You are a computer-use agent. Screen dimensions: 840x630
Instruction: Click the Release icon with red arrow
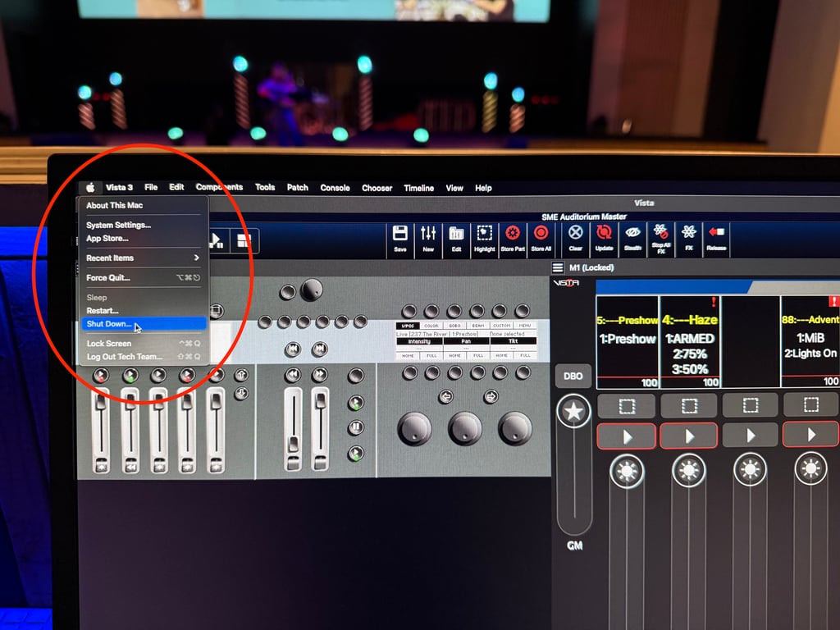click(716, 239)
